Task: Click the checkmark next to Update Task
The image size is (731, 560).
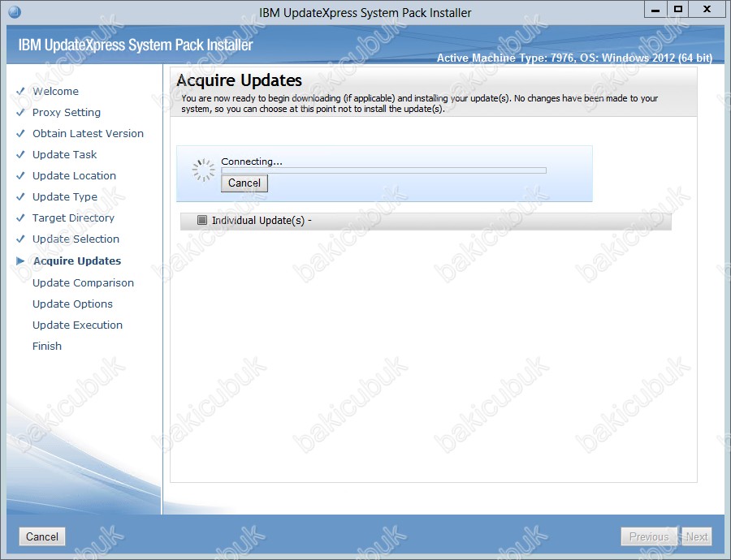Action: (x=20, y=155)
